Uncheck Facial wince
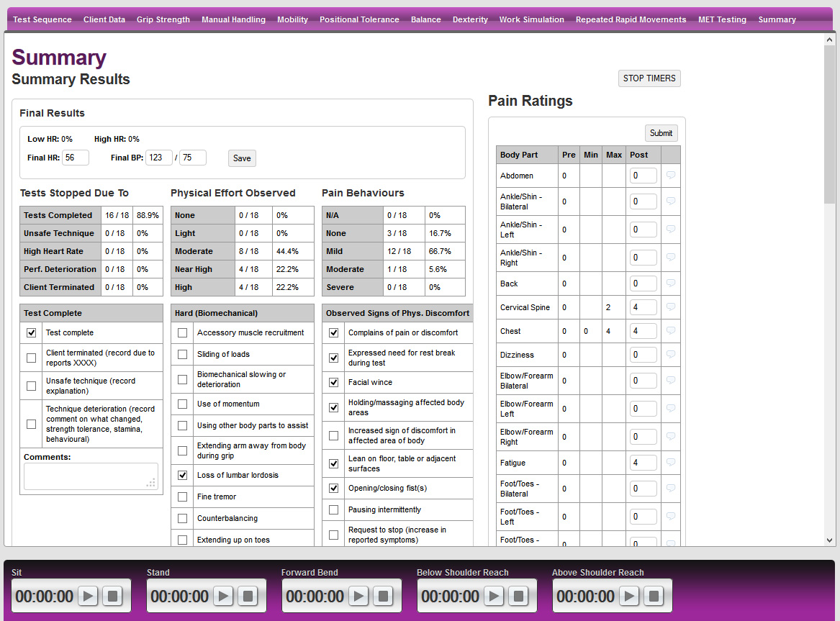This screenshot has width=840, height=621. [333, 382]
